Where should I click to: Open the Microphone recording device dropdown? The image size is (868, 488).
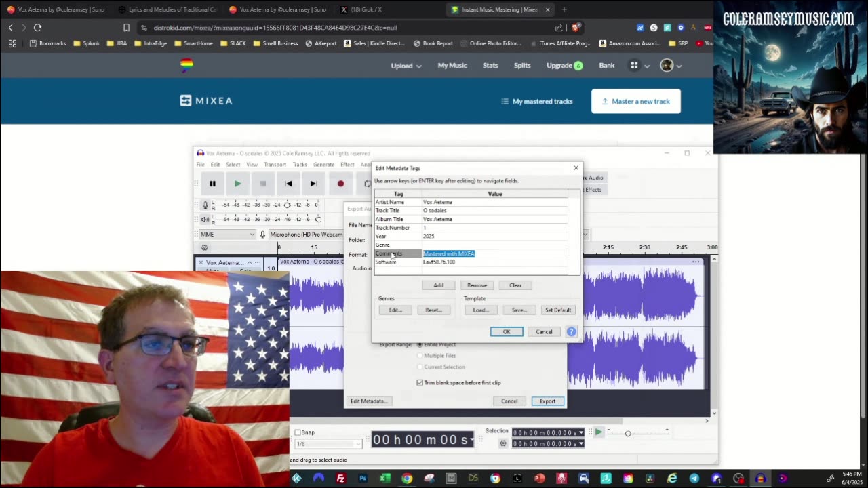[x=307, y=234]
